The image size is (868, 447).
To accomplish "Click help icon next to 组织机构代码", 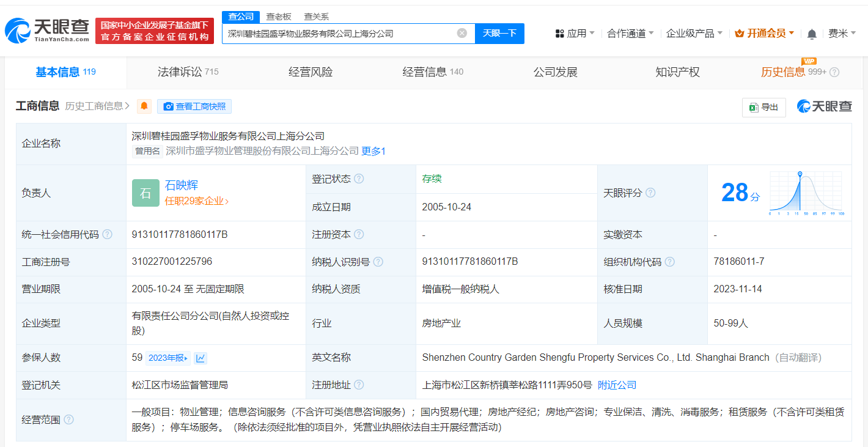I will point(670,262).
